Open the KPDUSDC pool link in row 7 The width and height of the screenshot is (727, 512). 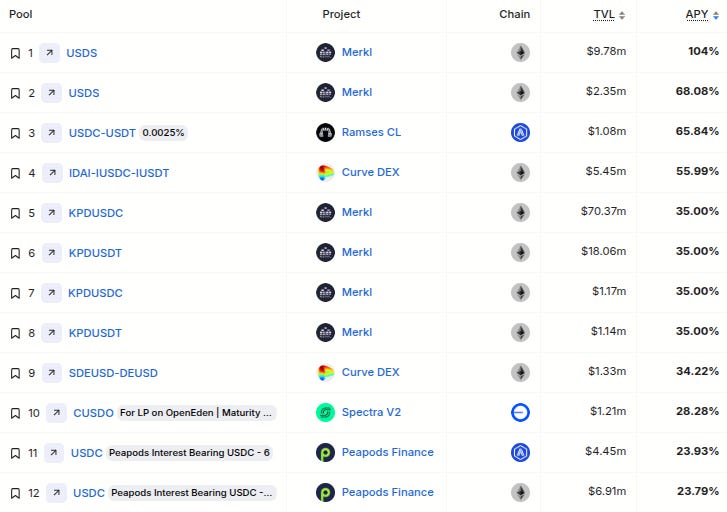[x=96, y=293]
